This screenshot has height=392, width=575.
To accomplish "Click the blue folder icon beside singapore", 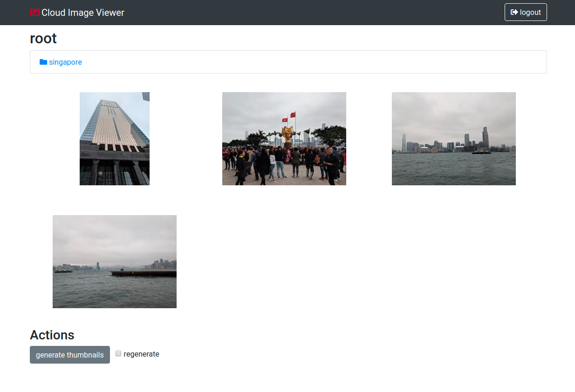I will [x=43, y=61].
